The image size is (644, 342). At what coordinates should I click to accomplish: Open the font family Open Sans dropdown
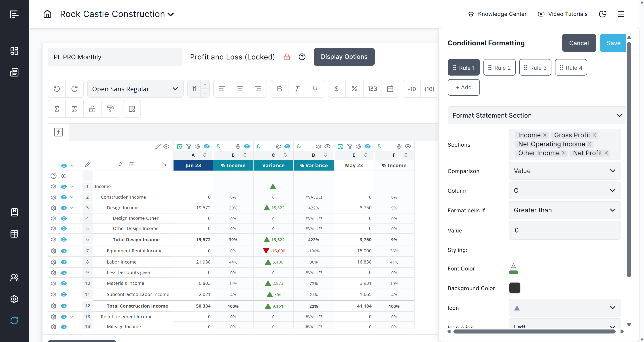pyautogui.click(x=135, y=89)
